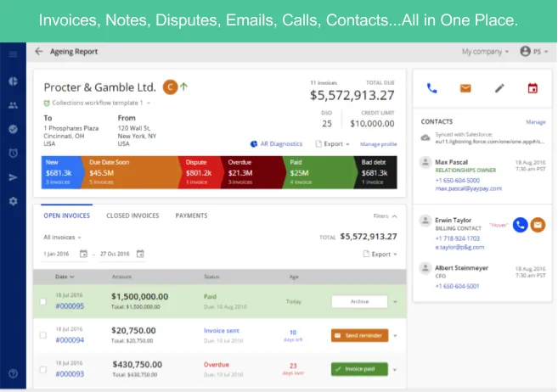Switch to Payments tab

click(x=191, y=216)
